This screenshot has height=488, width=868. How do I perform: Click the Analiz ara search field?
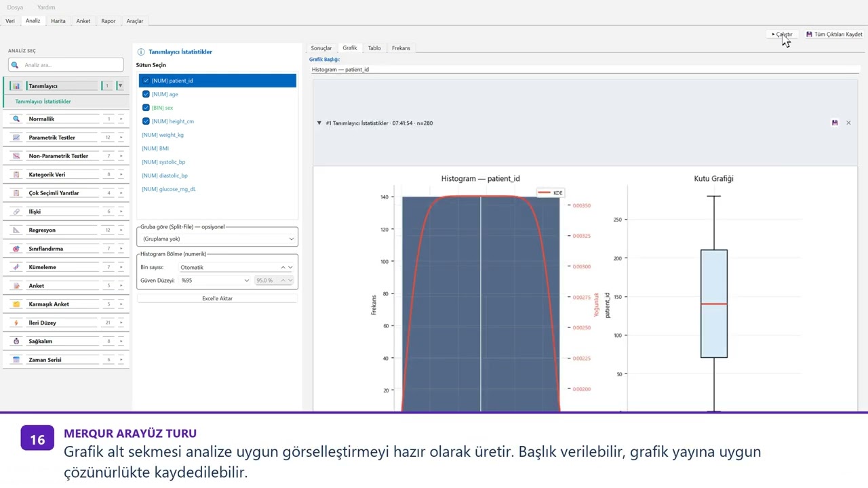coord(66,65)
